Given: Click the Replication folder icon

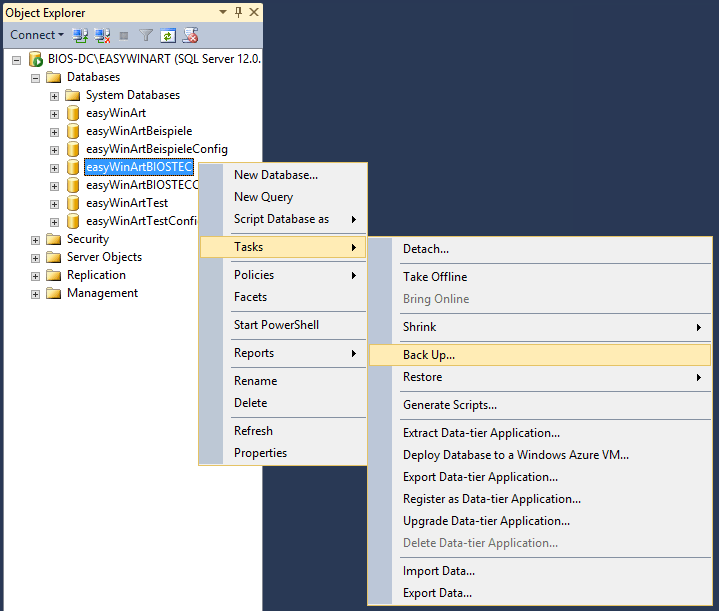Looking at the screenshot, I should [x=54, y=275].
